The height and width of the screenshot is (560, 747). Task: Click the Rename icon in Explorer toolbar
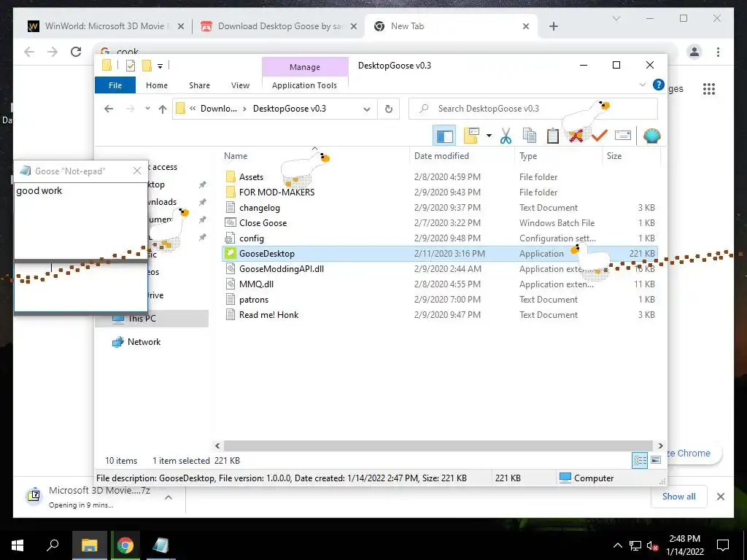click(x=623, y=136)
